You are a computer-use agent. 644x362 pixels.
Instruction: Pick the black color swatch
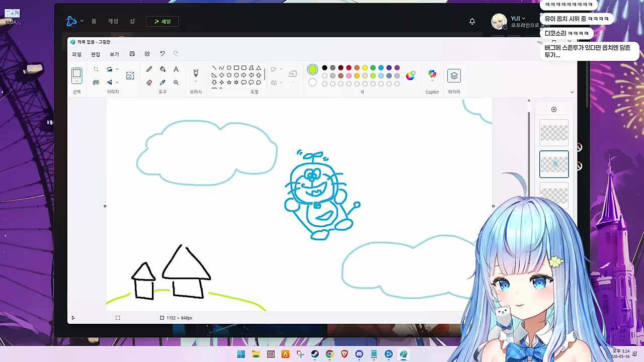(325, 68)
